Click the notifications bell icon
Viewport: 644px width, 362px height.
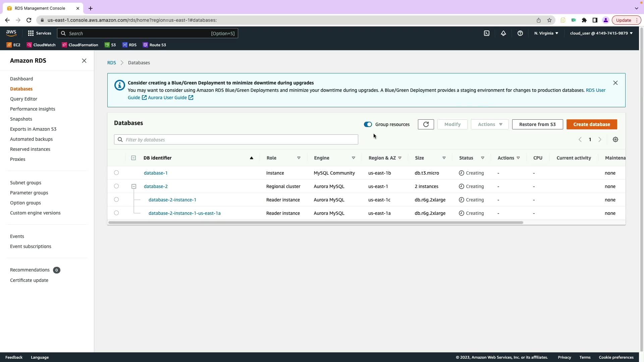coord(503,33)
